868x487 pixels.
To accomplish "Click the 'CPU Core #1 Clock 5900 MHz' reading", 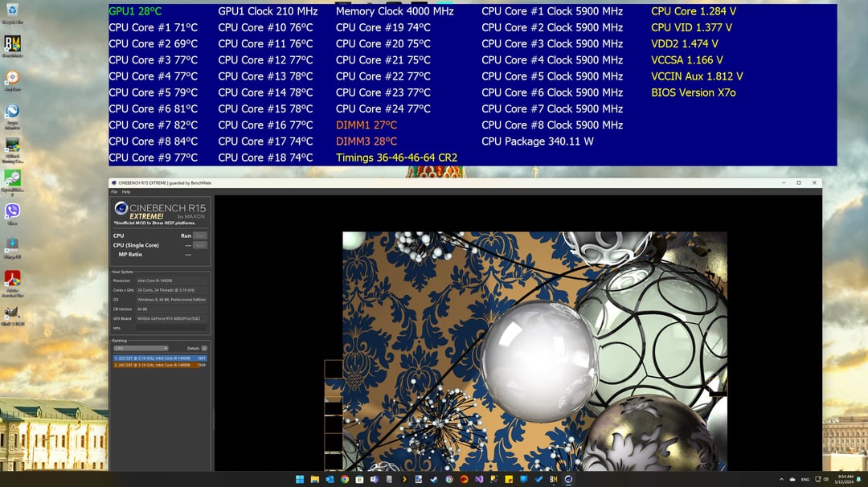I will (x=552, y=11).
